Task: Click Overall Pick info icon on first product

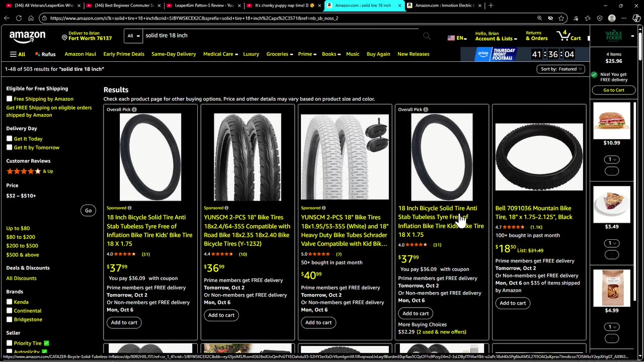Action: (x=134, y=110)
